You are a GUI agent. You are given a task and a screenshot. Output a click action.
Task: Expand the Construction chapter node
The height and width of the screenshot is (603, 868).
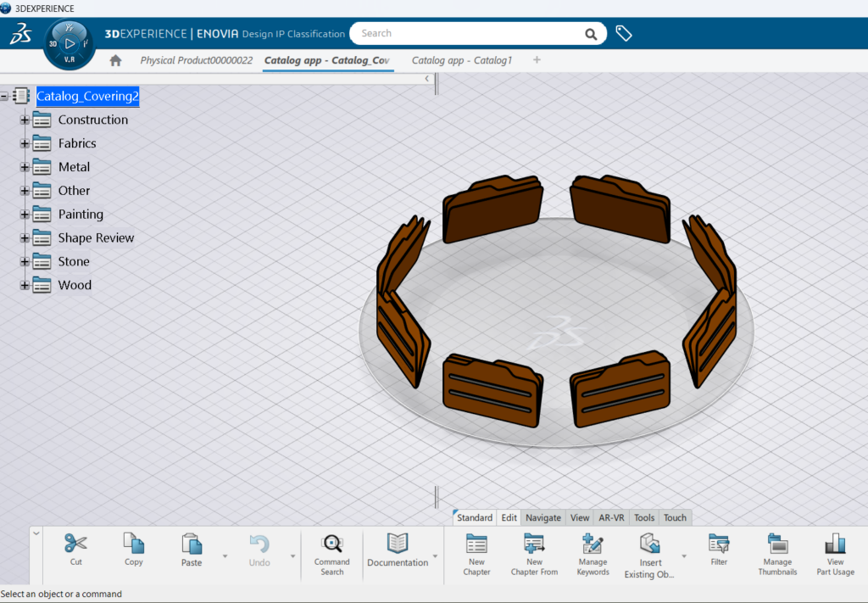pos(25,120)
